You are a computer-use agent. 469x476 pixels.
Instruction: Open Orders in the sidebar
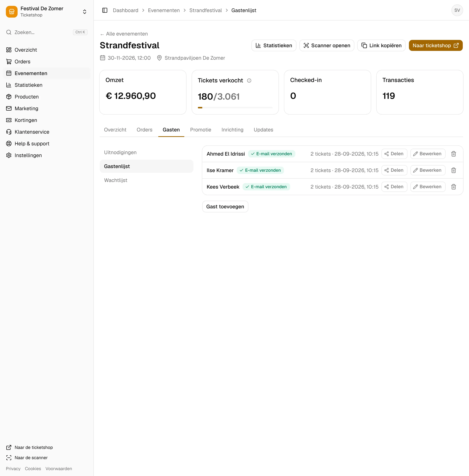47,62
